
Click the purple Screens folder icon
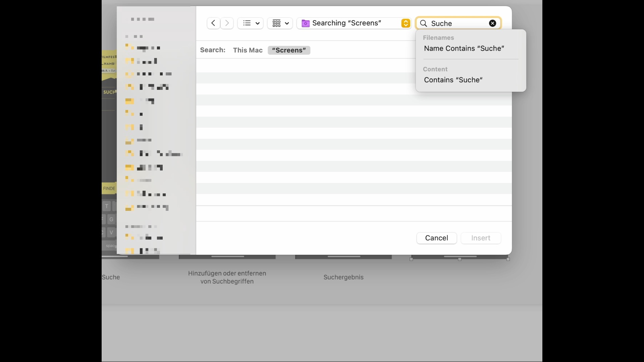point(306,23)
